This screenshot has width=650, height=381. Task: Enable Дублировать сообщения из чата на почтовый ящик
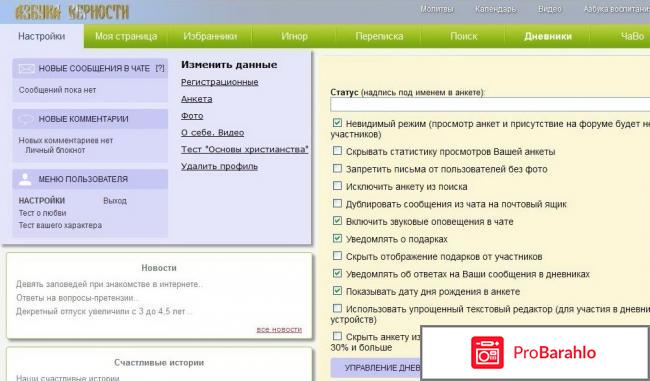click(x=337, y=203)
